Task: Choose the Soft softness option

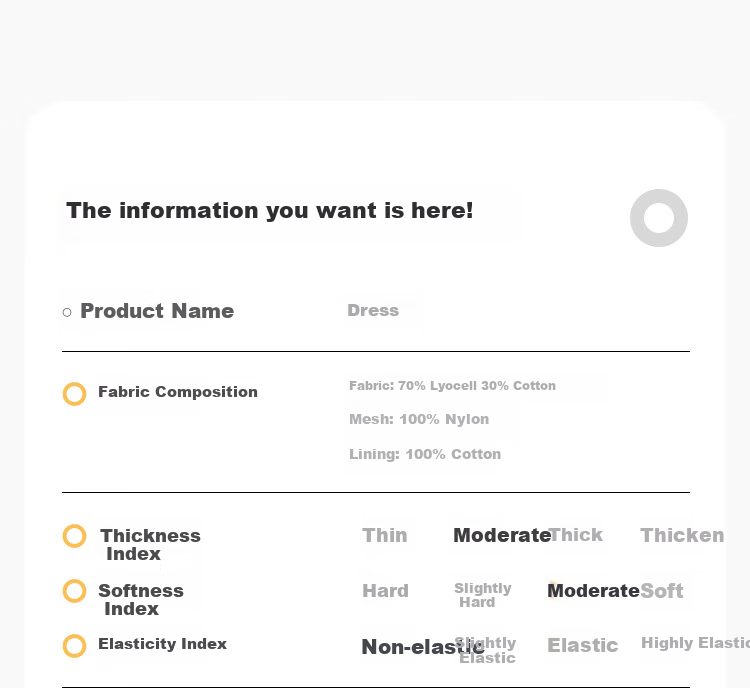Action: click(662, 590)
